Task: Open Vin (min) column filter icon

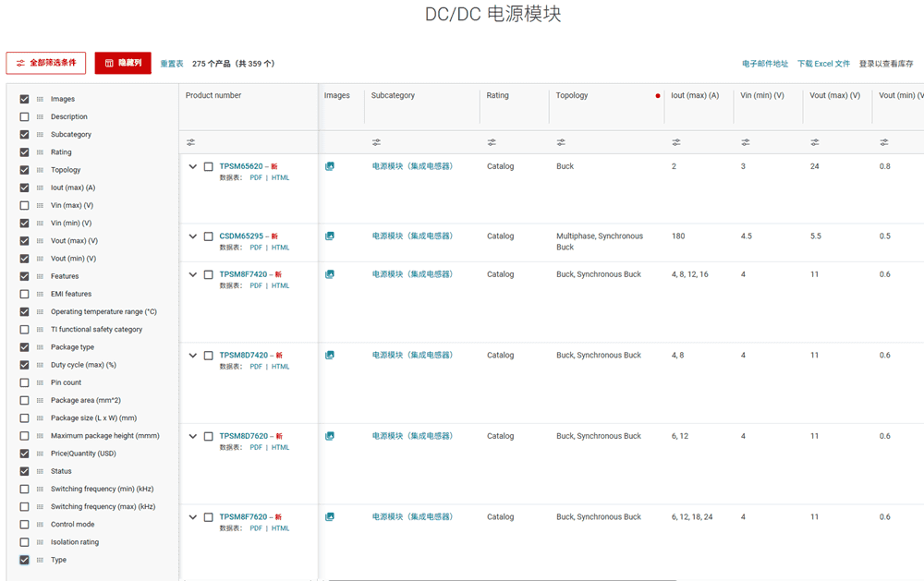Action: [x=746, y=142]
